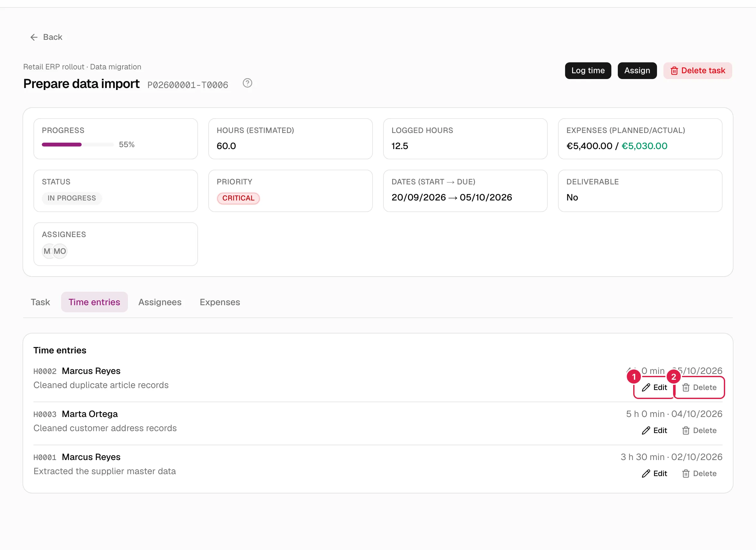The height and width of the screenshot is (550, 756).
Task: Open the Expenses tab
Action: tap(220, 302)
